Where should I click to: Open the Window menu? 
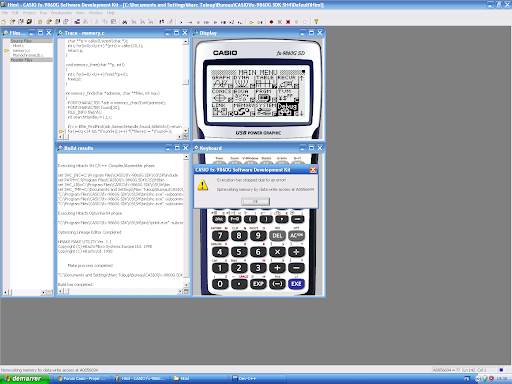96,13
